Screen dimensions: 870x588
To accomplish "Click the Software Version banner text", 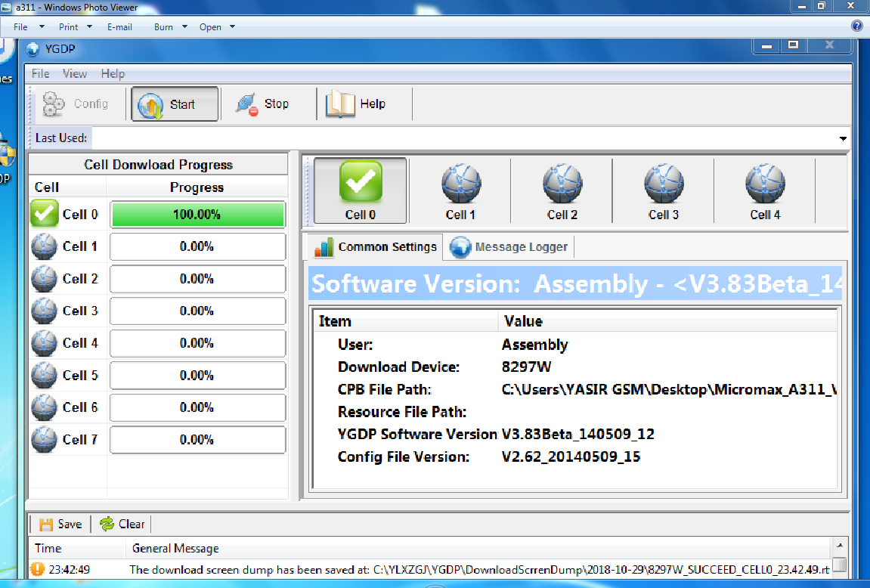I will [x=575, y=283].
